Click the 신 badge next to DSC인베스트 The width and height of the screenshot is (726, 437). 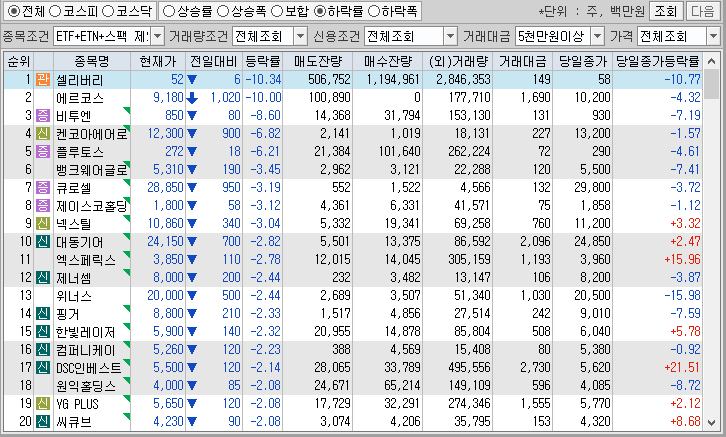43,368
